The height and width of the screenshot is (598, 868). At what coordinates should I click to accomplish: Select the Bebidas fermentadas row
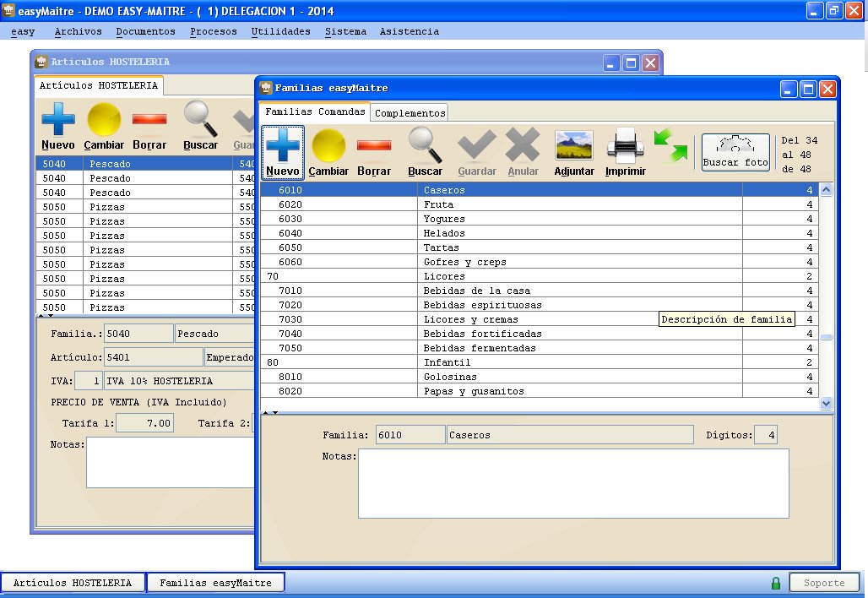click(540, 348)
